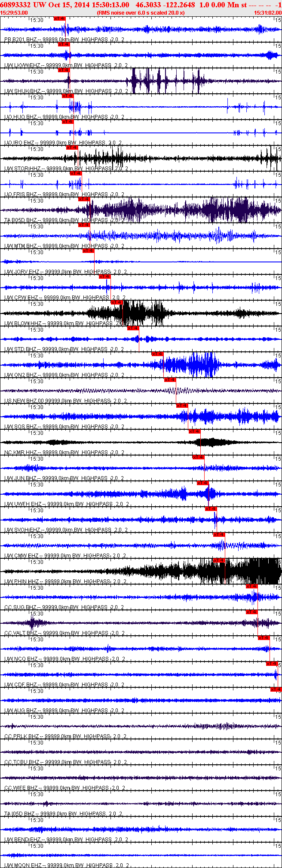This screenshot has height=868, width=282.
Task: Click the UW SHUK BHZ station label
Action: [x=22, y=91]
